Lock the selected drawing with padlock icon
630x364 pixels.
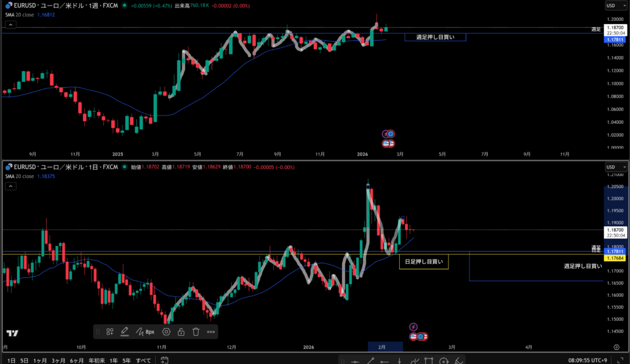pyautogui.click(x=181, y=331)
